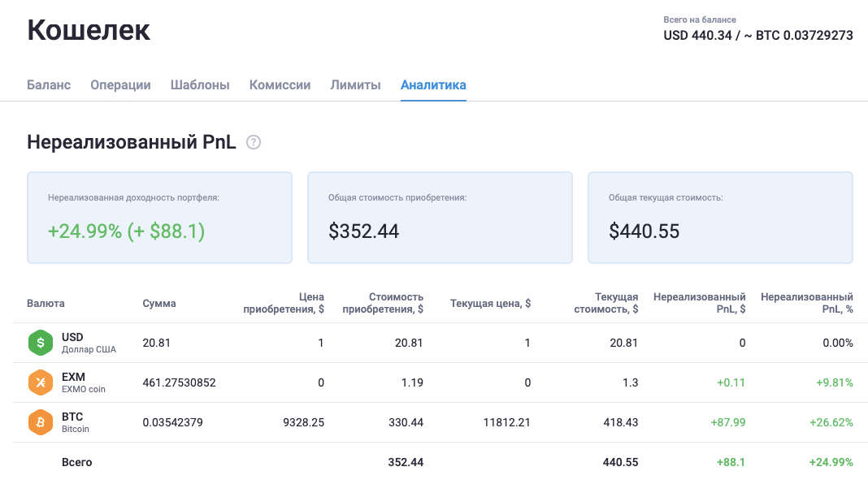Select the Аналитика tab
The width and height of the screenshot is (868, 484).
[x=433, y=84]
